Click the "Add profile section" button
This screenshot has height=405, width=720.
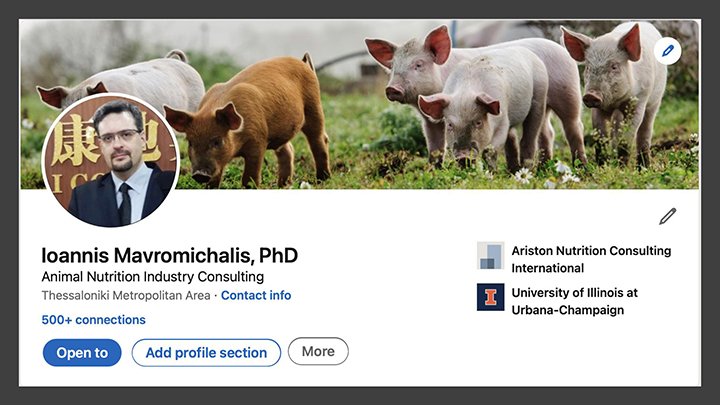pos(206,352)
